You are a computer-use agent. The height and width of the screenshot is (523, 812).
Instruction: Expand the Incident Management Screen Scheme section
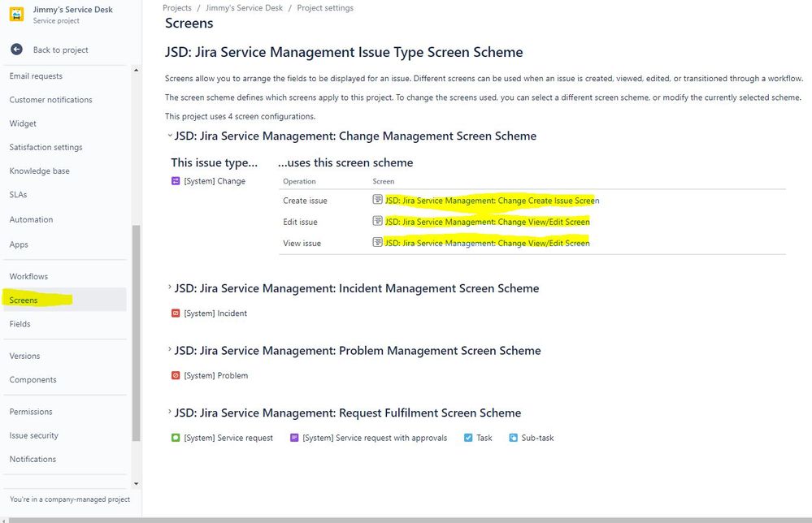click(169, 287)
